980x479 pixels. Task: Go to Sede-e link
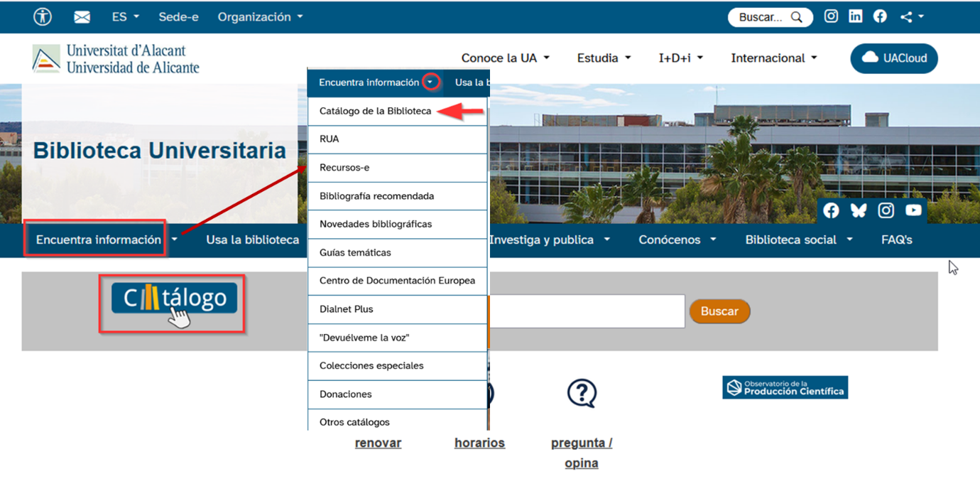click(178, 17)
